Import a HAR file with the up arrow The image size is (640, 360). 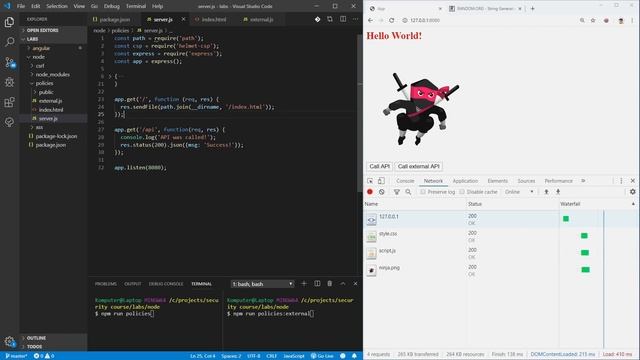pyautogui.click(x=546, y=192)
